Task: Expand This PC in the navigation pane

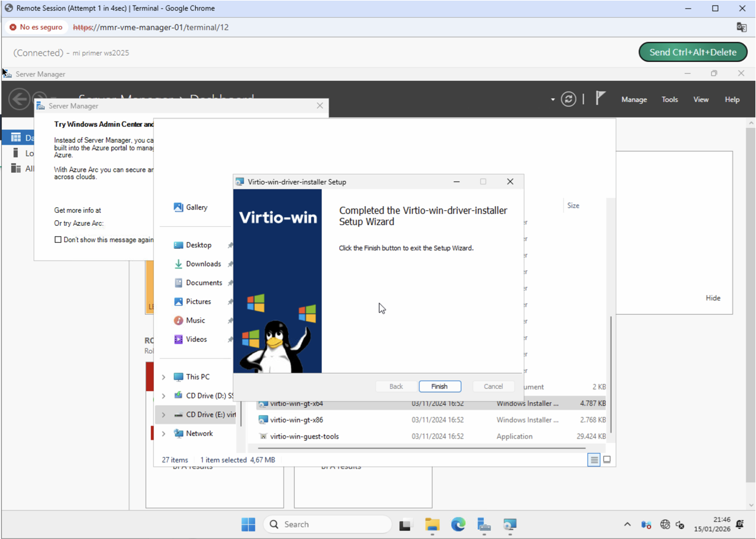Action: click(x=163, y=376)
